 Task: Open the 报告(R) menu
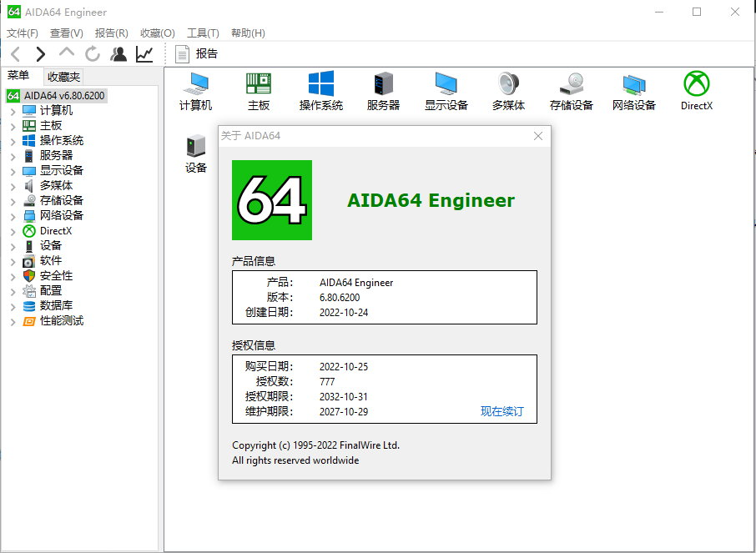(111, 33)
